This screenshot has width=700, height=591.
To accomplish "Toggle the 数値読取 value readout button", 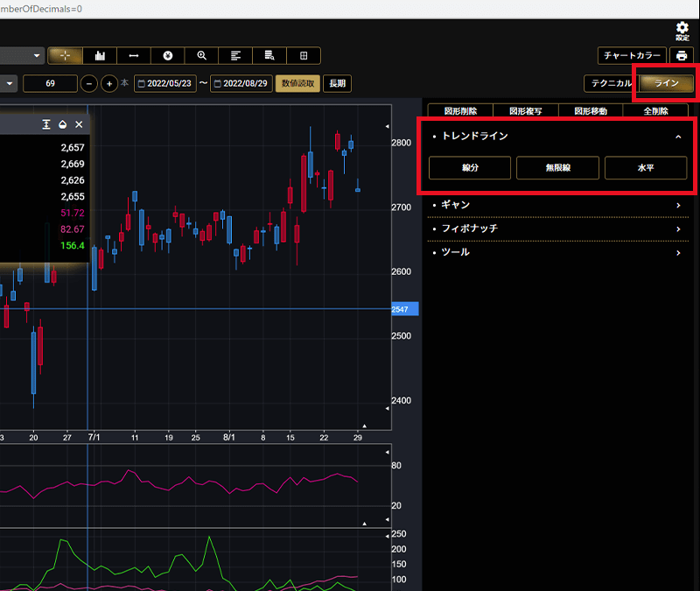I will [x=297, y=83].
